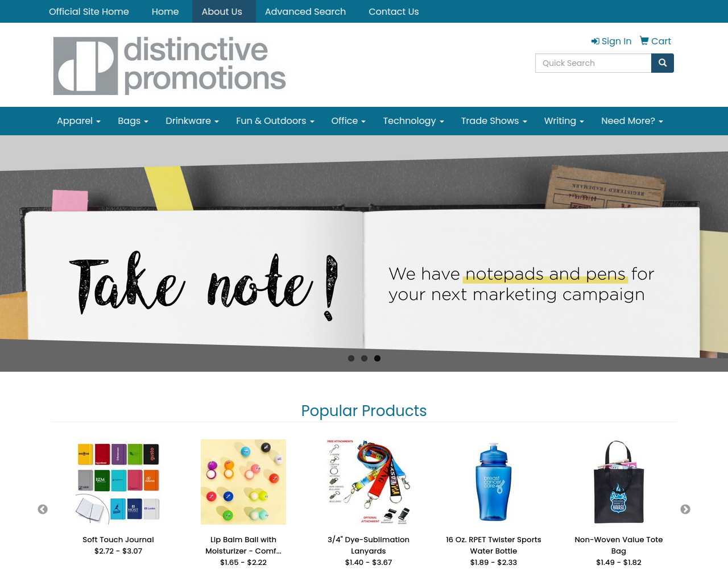Screen dimensions: 728x582
Task: Click into the Quick Search field
Action: point(593,63)
